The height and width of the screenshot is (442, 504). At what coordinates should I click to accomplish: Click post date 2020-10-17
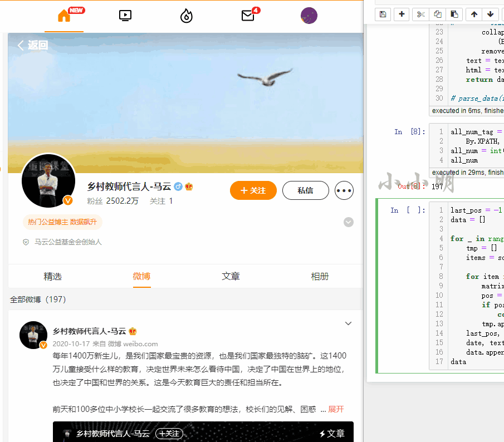tap(71, 343)
